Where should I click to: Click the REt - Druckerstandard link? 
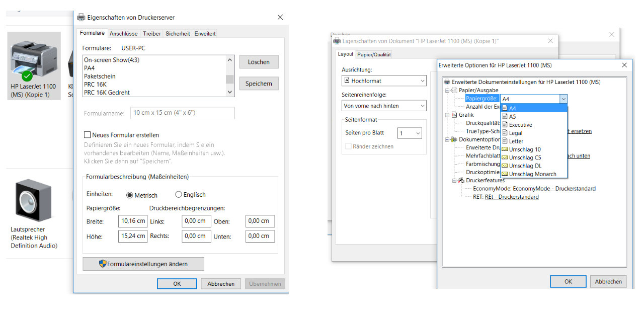coord(512,197)
